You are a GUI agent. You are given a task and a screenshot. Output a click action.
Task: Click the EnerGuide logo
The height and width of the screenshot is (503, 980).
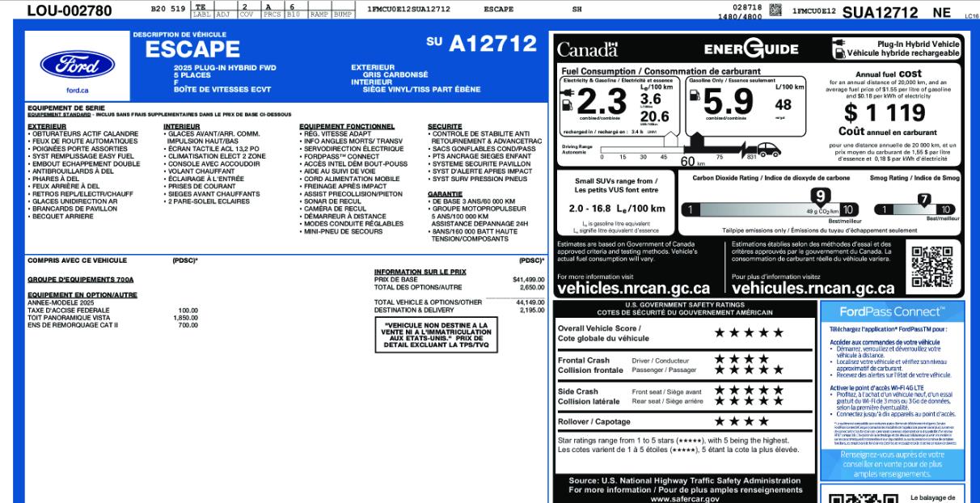[750, 49]
